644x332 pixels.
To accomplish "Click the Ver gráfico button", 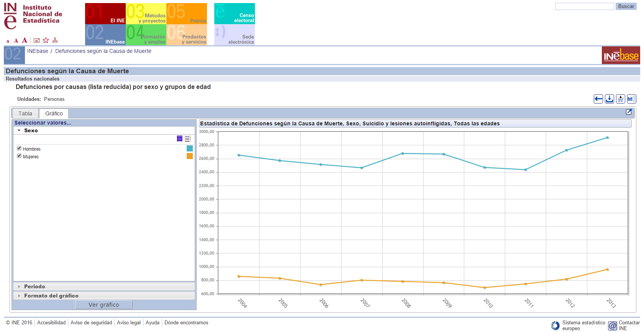I will [104, 305].
